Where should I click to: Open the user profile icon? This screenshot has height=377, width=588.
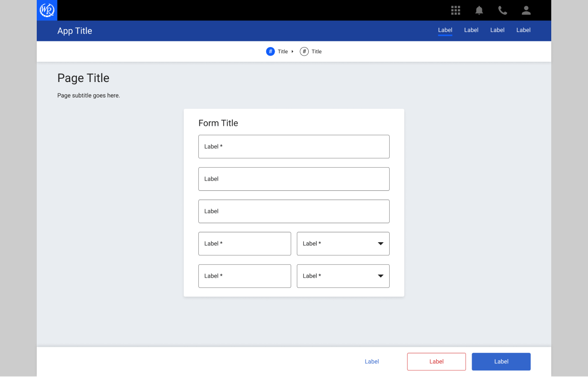(526, 10)
